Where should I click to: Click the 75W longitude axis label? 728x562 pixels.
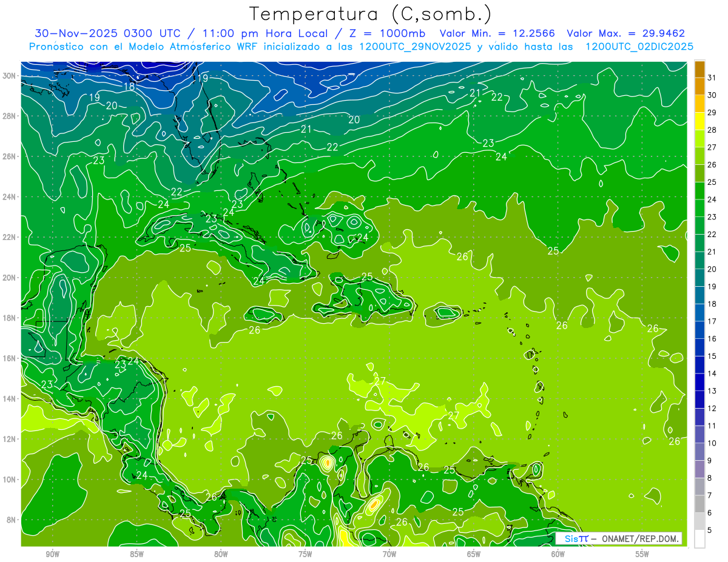tap(305, 554)
